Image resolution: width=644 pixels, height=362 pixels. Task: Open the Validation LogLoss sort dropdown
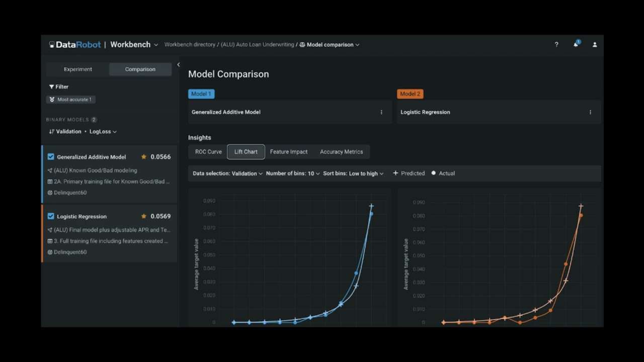pyautogui.click(x=83, y=132)
